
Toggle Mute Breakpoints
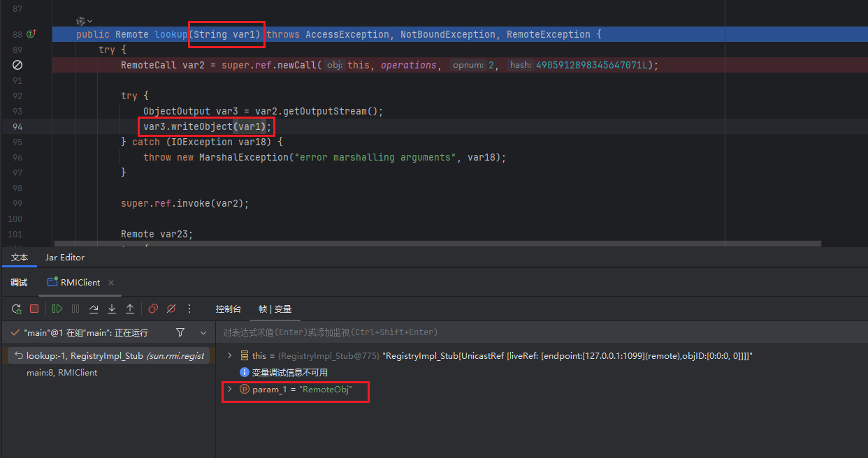click(171, 309)
